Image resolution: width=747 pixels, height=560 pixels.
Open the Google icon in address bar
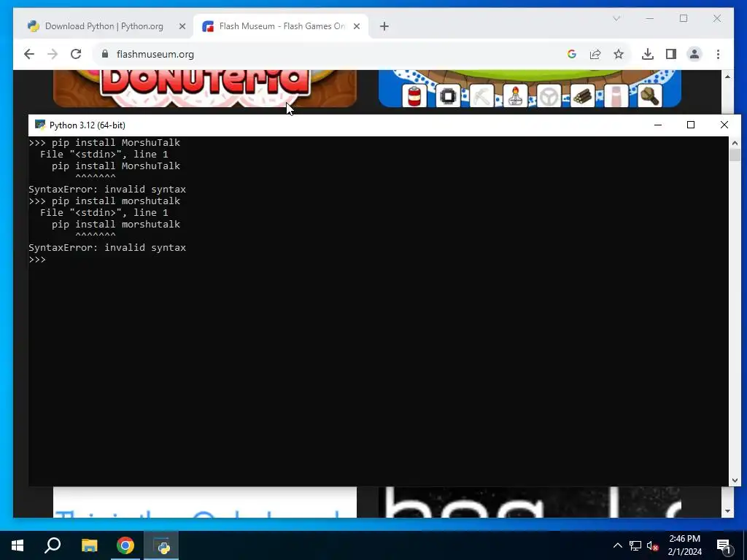tap(572, 54)
